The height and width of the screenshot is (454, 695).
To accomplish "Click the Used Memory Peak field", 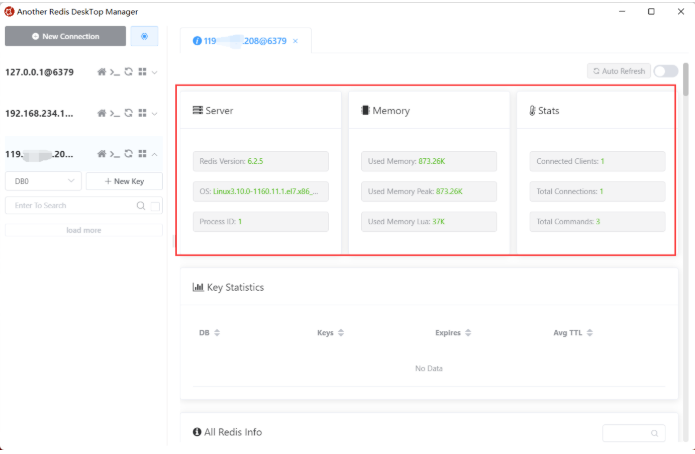I will click(x=429, y=192).
